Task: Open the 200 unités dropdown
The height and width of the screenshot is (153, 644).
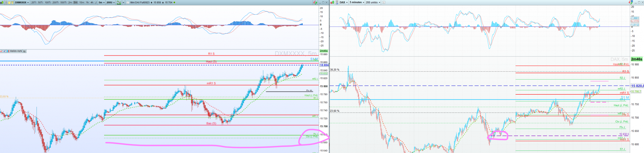Action: click(x=373, y=2)
